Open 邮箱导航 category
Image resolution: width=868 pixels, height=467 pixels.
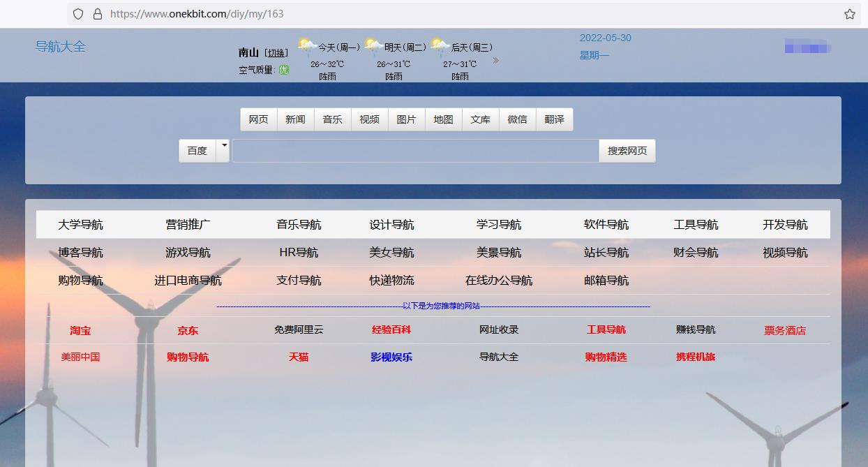tap(606, 281)
